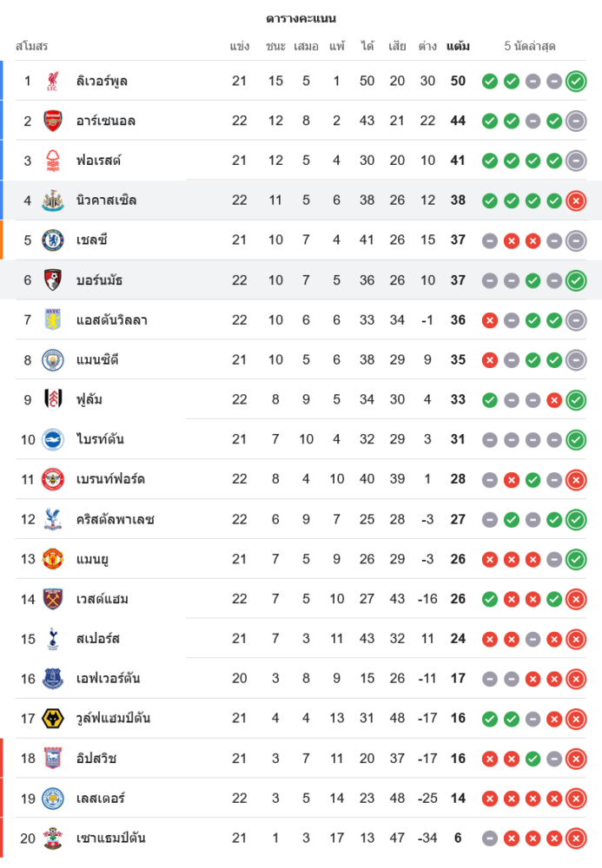Open the บอร์นมัธ team link
The image size is (602, 868).
(x=100, y=280)
